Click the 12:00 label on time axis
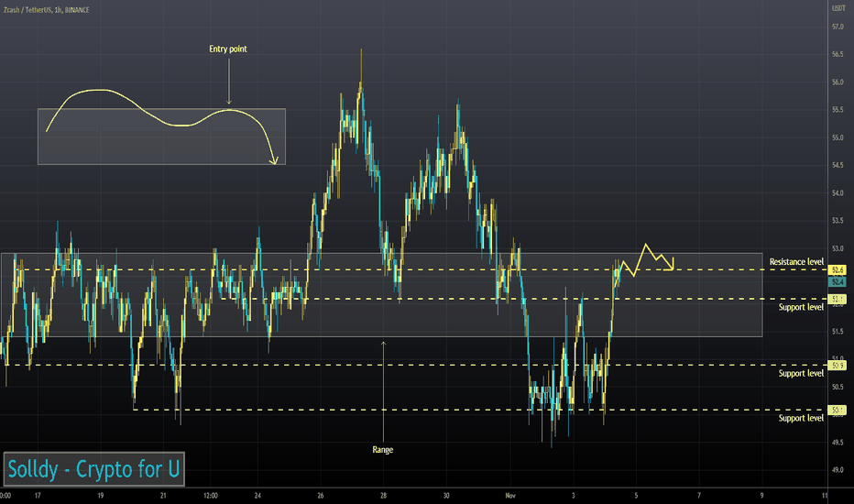 [x=210, y=496]
